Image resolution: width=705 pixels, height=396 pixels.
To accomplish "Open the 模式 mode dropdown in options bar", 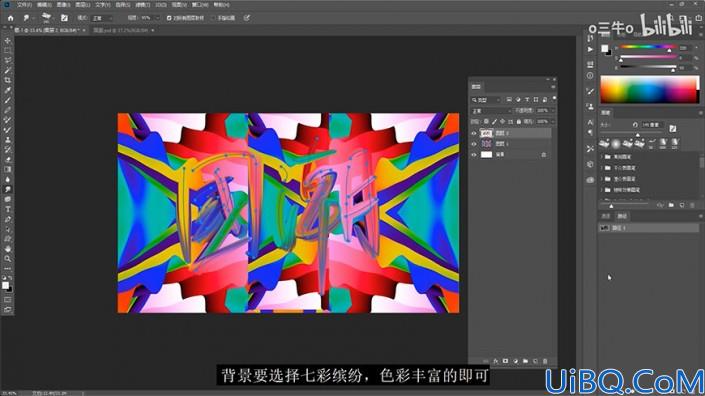I will 102,18.
